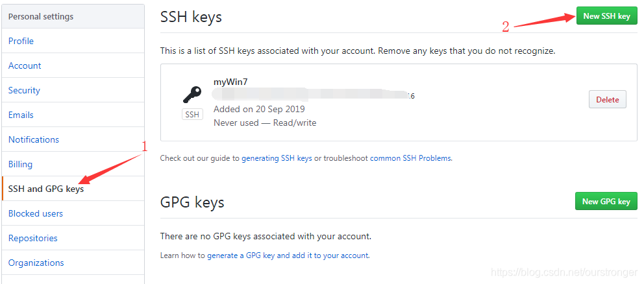Open the common SSH Problems link
This screenshot has height=284, width=644.
click(x=410, y=158)
